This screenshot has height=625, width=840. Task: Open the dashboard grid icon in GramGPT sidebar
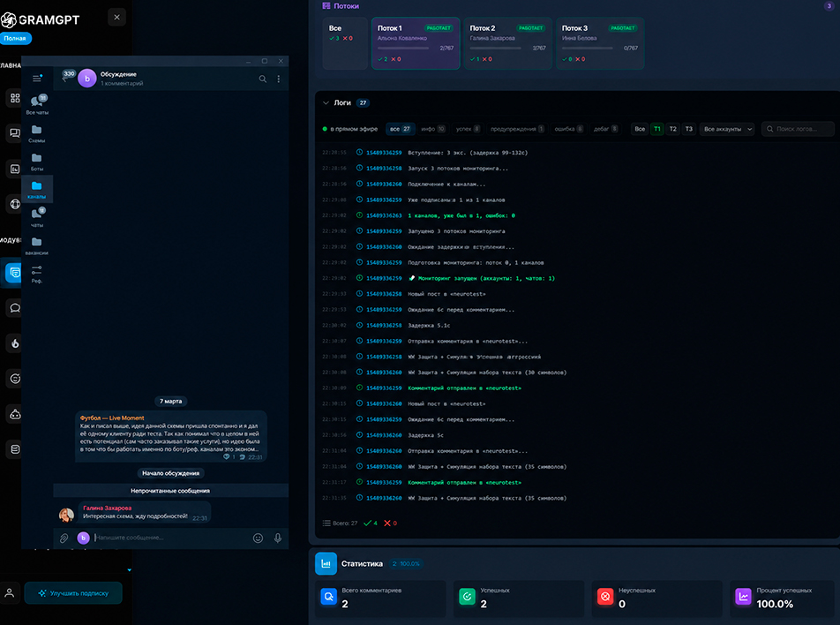click(15, 98)
